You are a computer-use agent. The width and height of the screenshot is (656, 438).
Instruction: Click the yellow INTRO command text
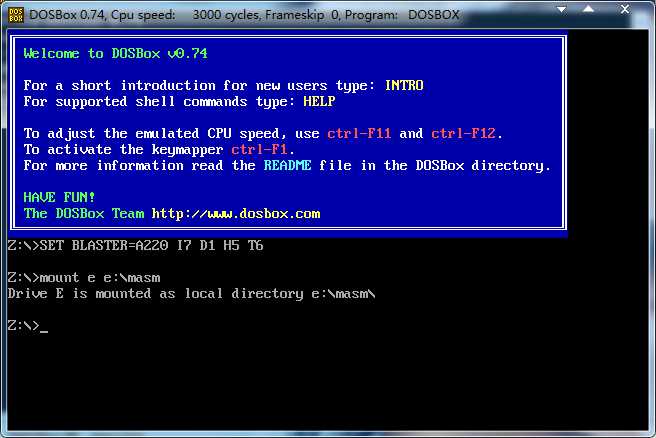coord(404,85)
